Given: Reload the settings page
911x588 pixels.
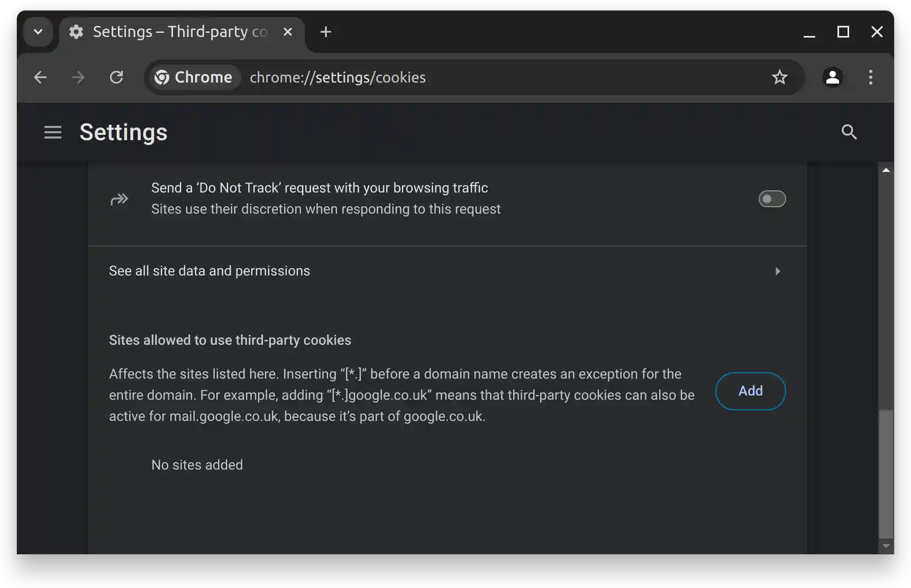Looking at the screenshot, I should pos(117,77).
